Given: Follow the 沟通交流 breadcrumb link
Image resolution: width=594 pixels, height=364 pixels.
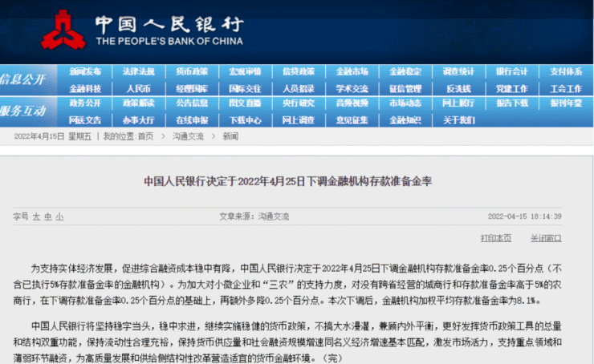Looking at the screenshot, I should (x=188, y=136).
